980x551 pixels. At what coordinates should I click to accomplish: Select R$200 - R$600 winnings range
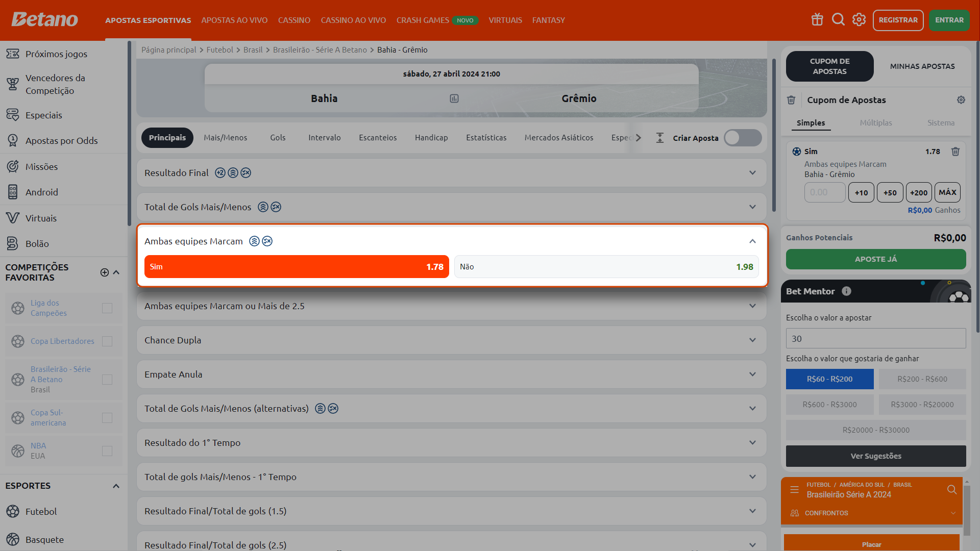click(922, 379)
